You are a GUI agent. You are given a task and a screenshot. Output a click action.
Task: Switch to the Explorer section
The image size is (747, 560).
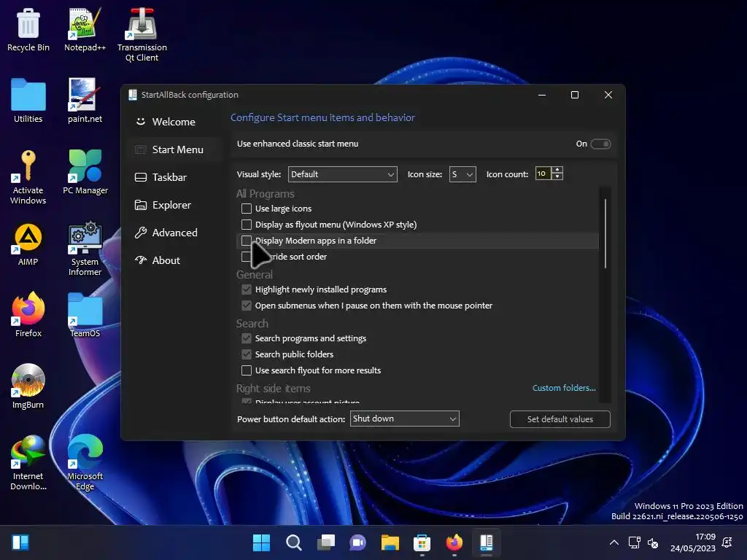(x=174, y=205)
